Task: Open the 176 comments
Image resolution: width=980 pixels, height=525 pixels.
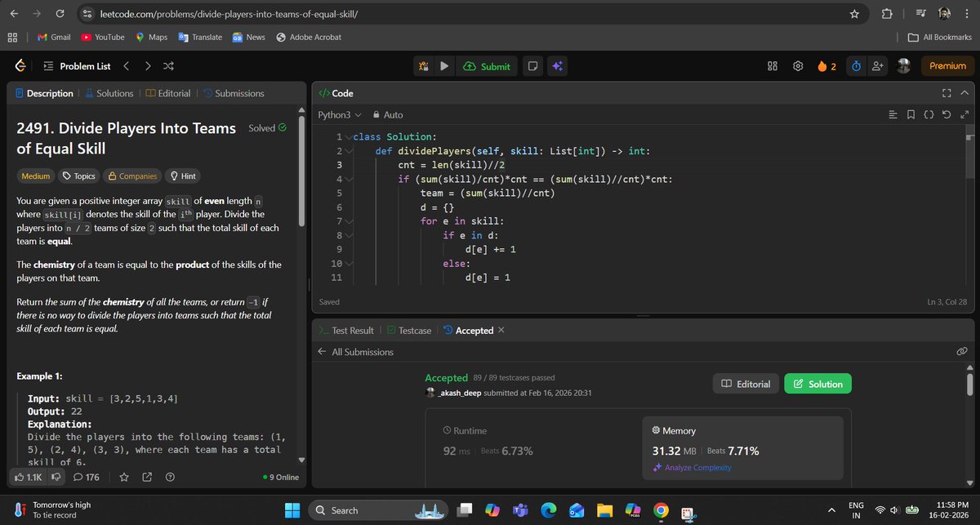Action: pos(86,477)
